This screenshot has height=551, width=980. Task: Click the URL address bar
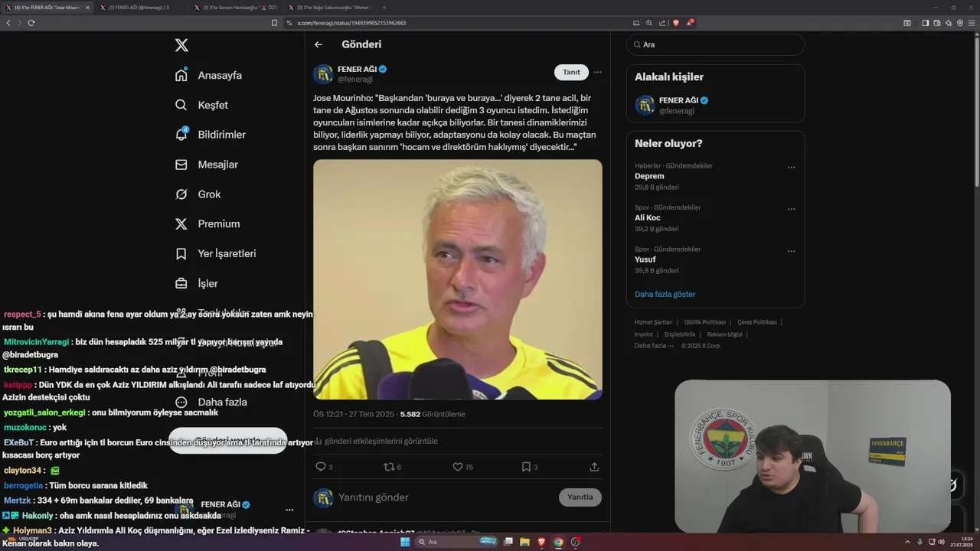click(x=459, y=23)
